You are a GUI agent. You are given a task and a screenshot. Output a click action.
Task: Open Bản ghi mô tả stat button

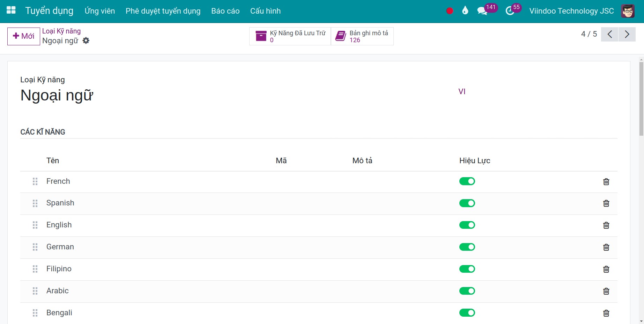pyautogui.click(x=362, y=36)
